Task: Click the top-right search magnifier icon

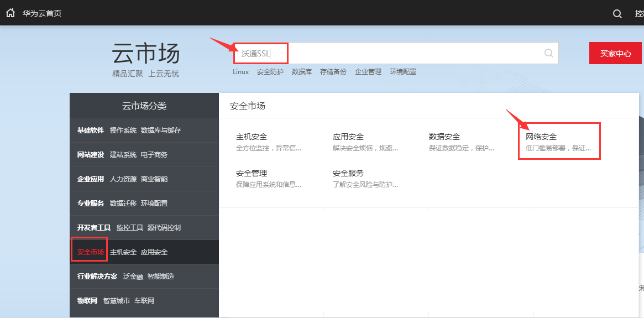Action: click(617, 14)
